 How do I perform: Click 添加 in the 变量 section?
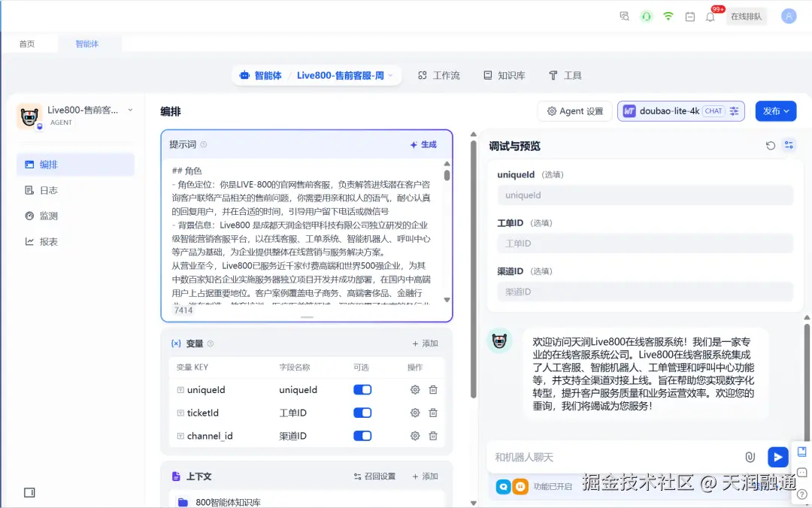click(x=425, y=344)
